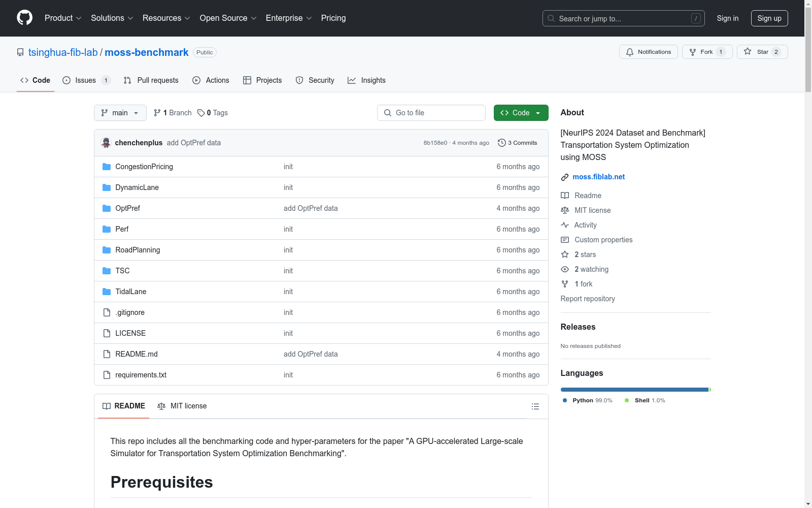The image size is (812, 508).
Task: Expand the Resources menu
Action: point(166,18)
